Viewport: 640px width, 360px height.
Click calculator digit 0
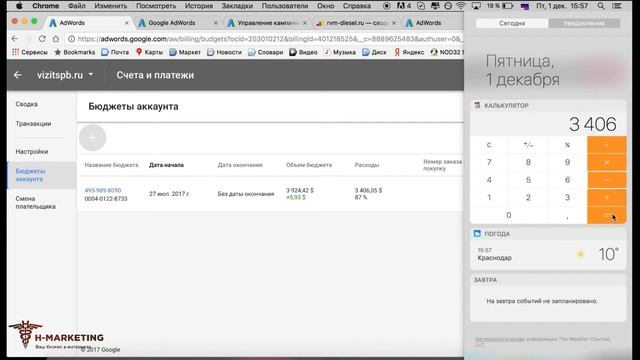point(509,215)
